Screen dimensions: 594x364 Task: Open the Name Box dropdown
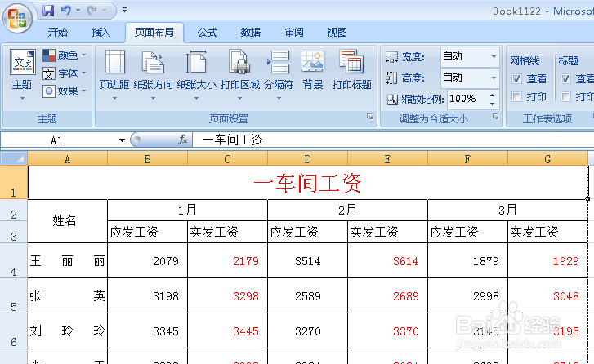122,140
